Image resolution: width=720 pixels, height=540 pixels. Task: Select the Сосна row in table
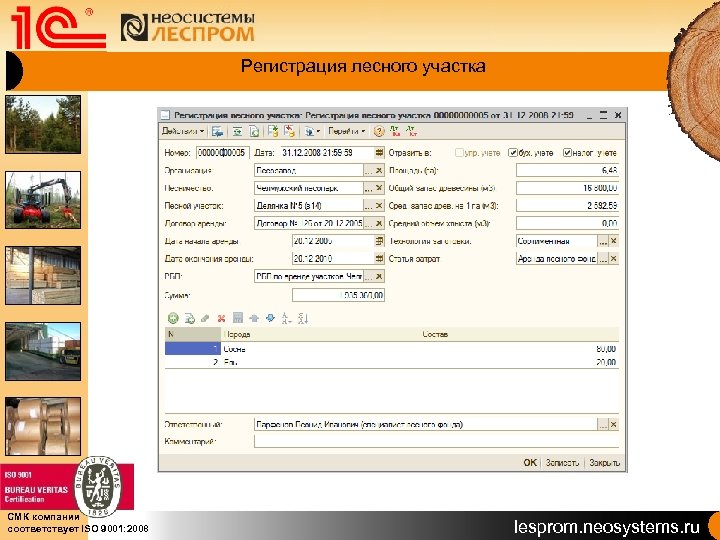(392, 349)
